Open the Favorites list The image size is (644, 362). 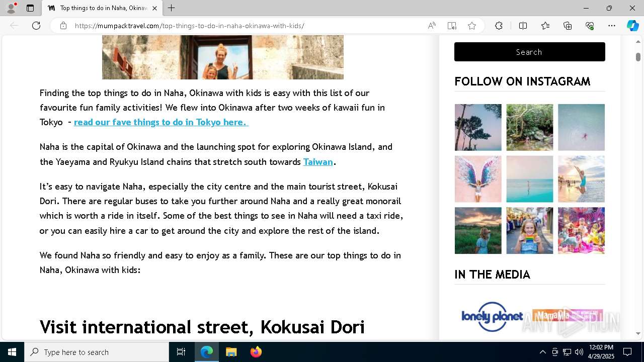pyautogui.click(x=545, y=26)
